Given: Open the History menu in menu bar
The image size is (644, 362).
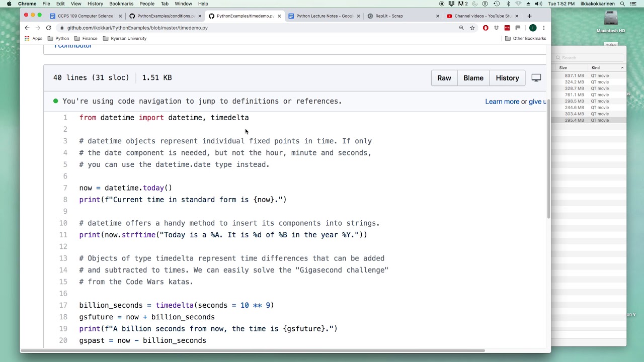Looking at the screenshot, I should pos(95,4).
